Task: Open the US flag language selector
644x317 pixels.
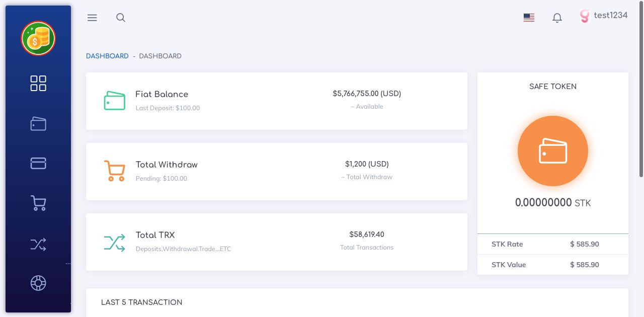Action: tap(529, 18)
